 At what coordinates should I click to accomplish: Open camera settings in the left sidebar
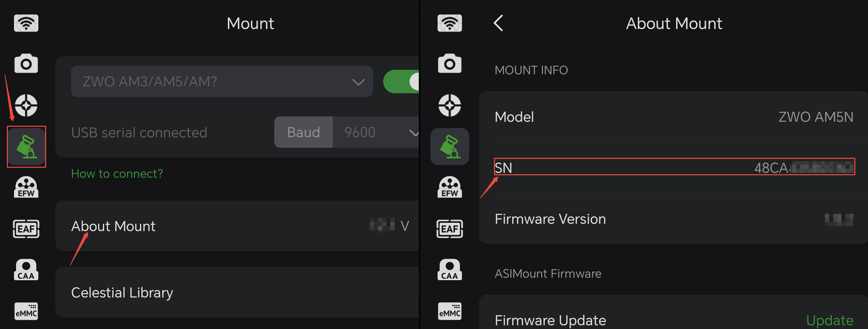click(x=26, y=64)
